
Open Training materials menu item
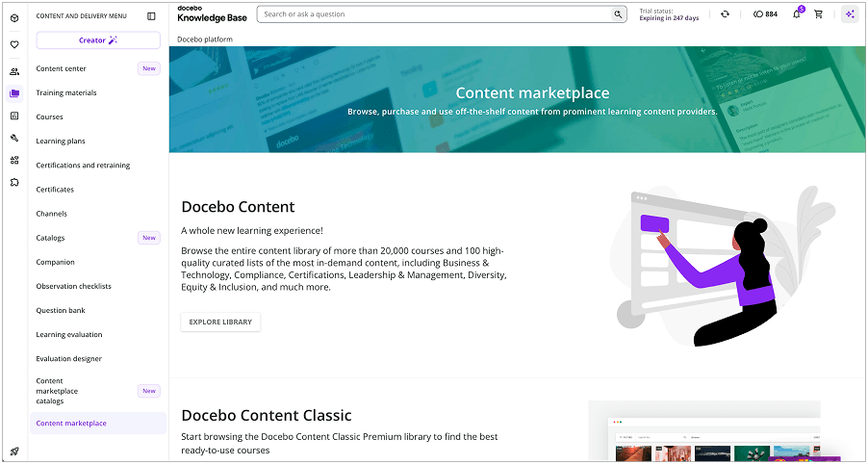tap(98, 93)
